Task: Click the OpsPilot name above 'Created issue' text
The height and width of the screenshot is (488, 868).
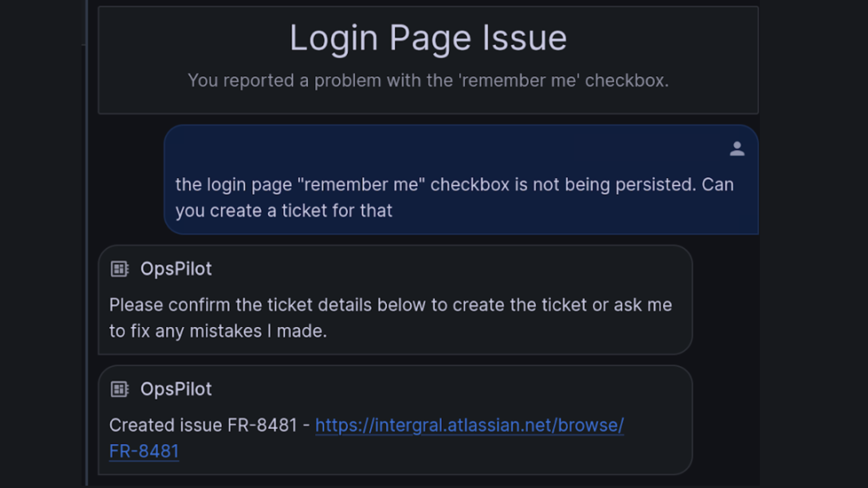Action: point(176,389)
